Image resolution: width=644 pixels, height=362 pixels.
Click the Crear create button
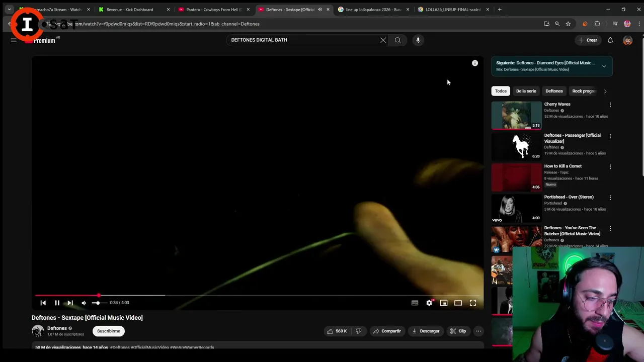588,40
